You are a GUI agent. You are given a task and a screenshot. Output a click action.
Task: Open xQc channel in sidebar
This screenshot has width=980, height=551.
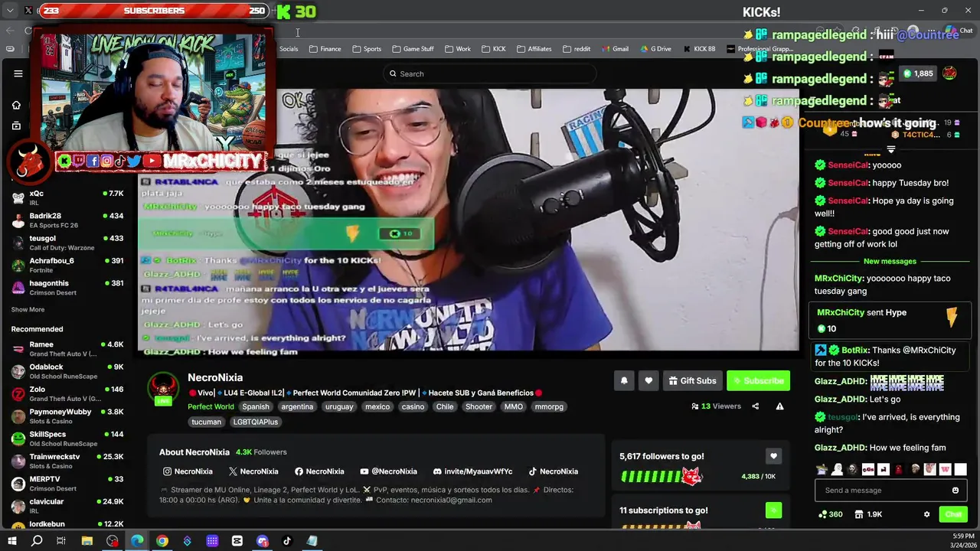67,197
